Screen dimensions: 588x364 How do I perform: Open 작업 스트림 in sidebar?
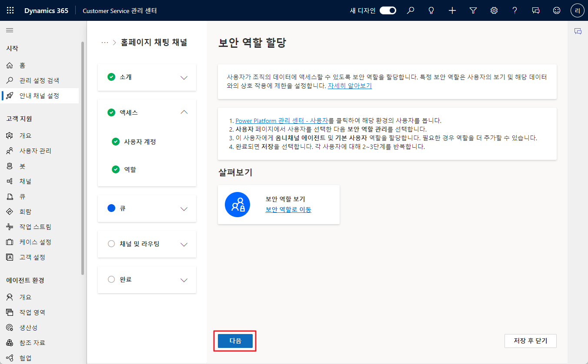(x=40, y=227)
